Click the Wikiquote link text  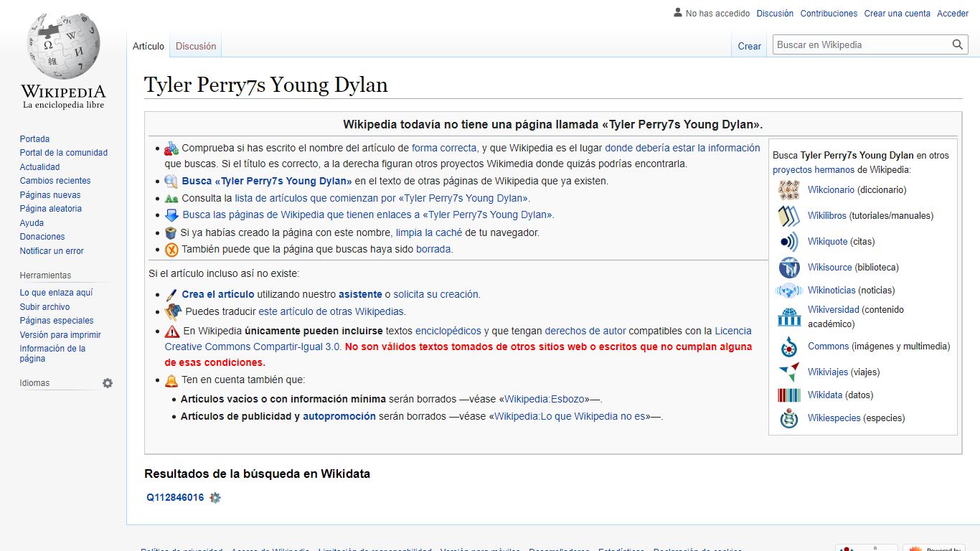pos(828,242)
